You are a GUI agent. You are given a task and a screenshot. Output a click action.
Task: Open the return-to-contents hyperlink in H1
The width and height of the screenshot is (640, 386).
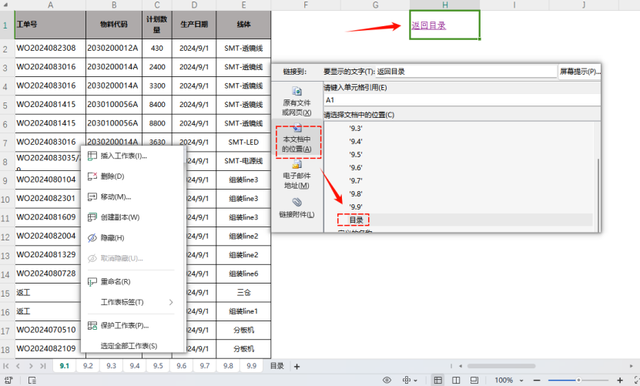pyautogui.click(x=429, y=25)
